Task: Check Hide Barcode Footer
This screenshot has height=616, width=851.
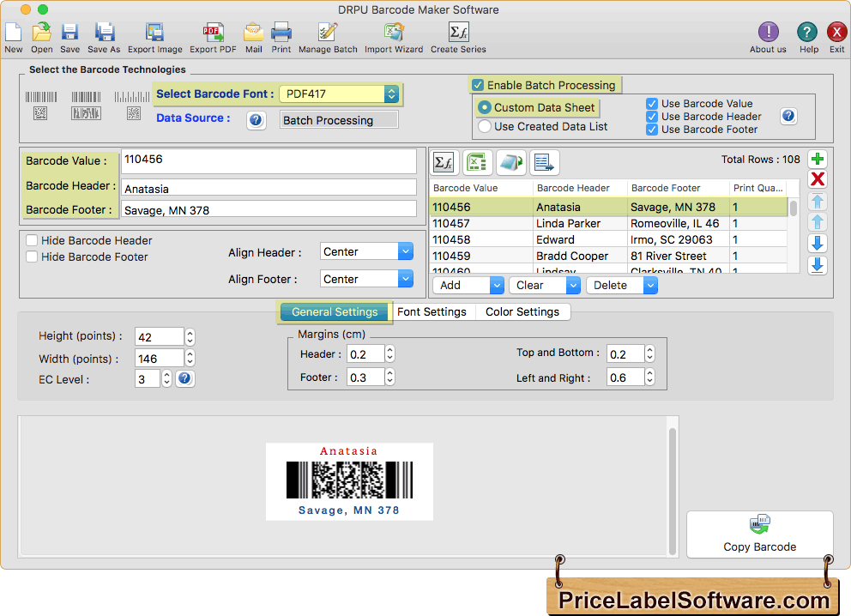Action: (32, 257)
